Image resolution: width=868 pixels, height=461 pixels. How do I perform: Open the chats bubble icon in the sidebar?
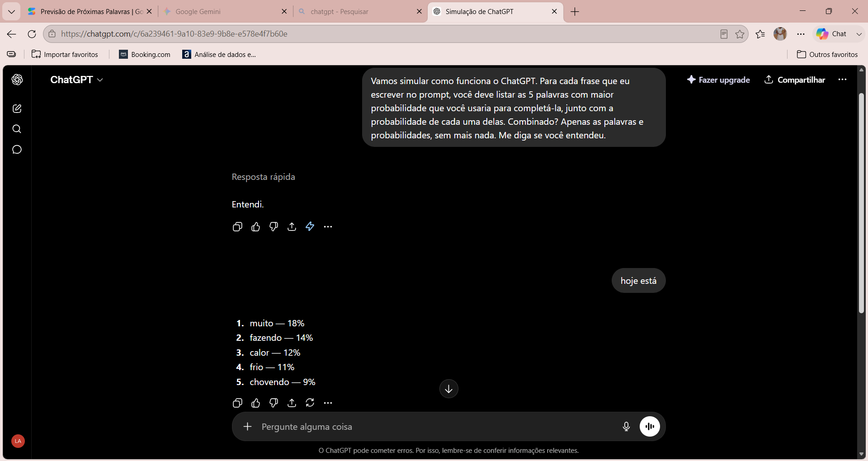(17, 150)
